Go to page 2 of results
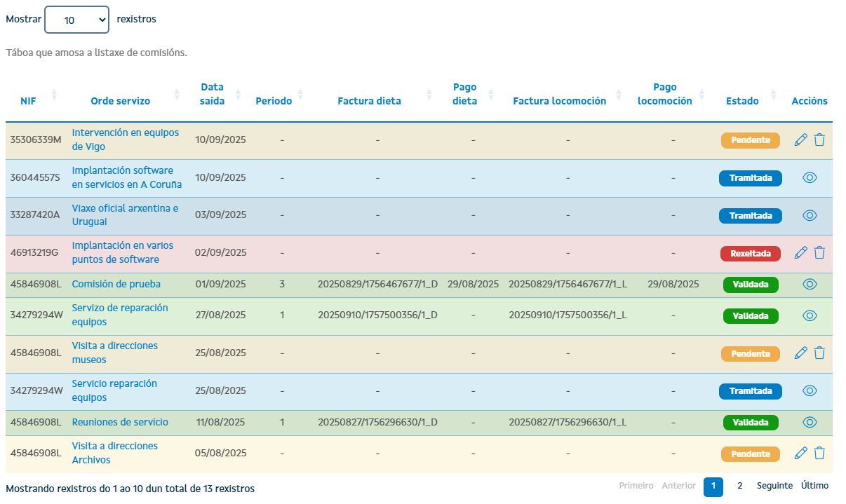Screen dimensions: 846x504 [739, 486]
